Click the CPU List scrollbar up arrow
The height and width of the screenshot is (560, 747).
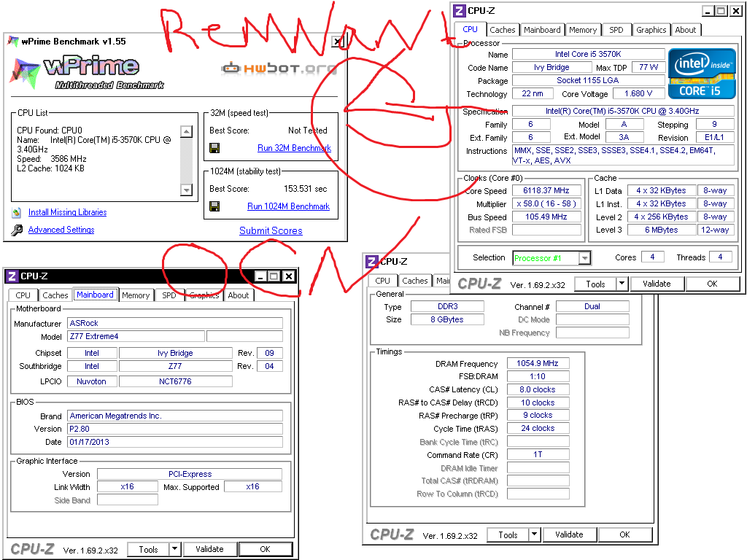(x=186, y=131)
